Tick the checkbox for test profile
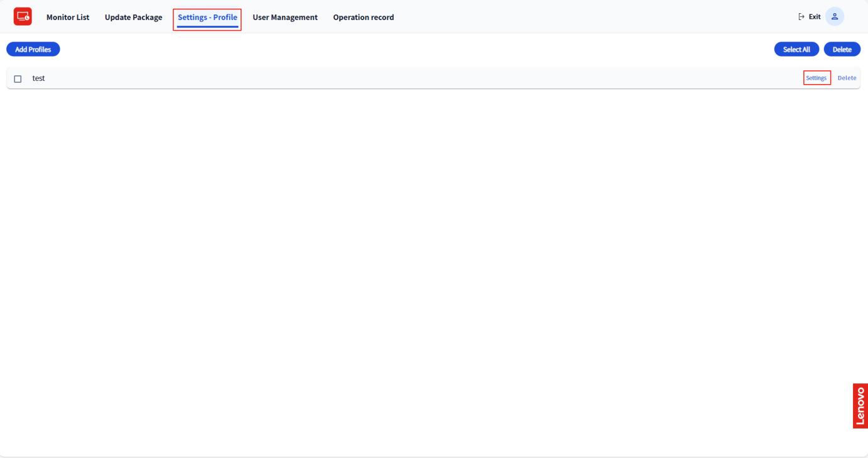This screenshot has width=868, height=458. [18, 78]
